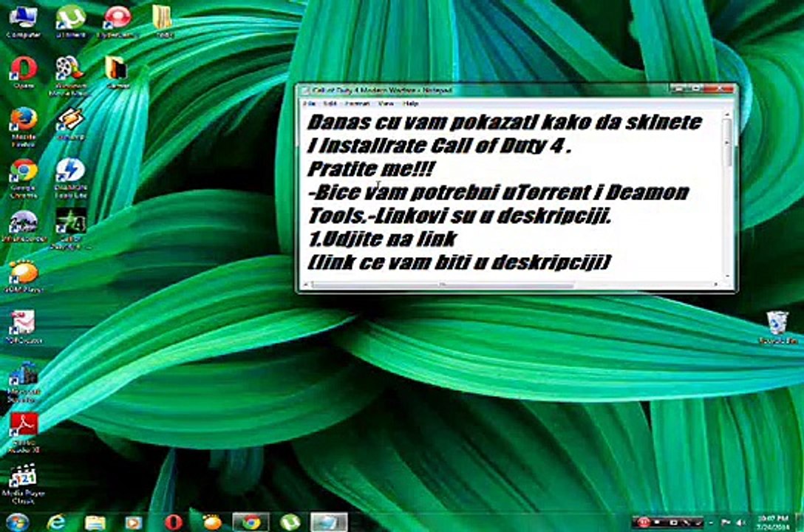The height and width of the screenshot is (532, 804).
Task: Launch the Adobe Reader XI desktop shortcut
Action: point(24,433)
